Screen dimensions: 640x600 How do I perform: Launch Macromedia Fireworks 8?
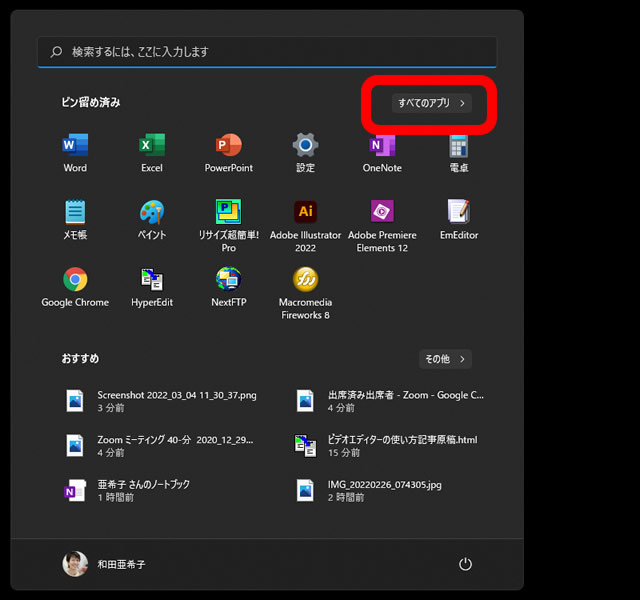coord(305,280)
